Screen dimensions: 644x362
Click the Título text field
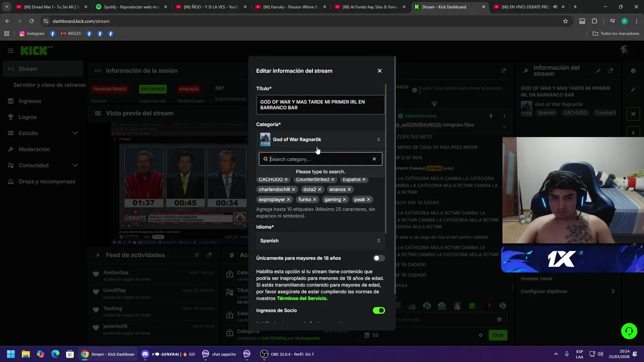pyautogui.click(x=320, y=105)
